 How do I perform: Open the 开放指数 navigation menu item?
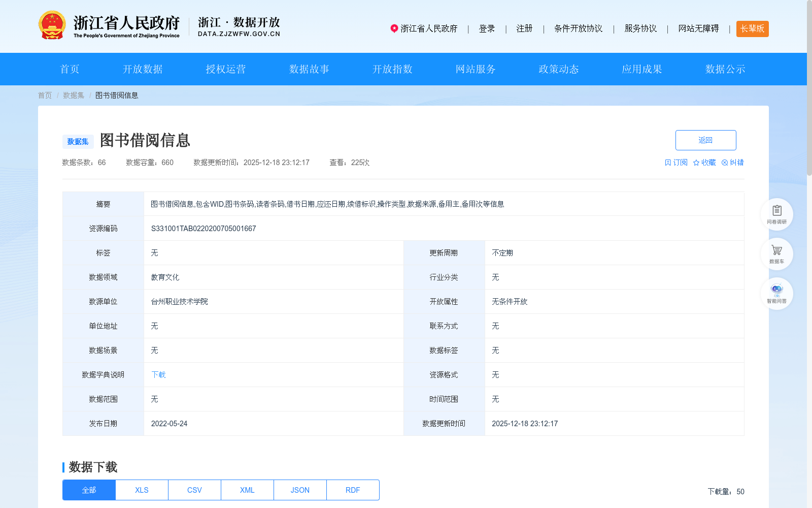(392, 69)
